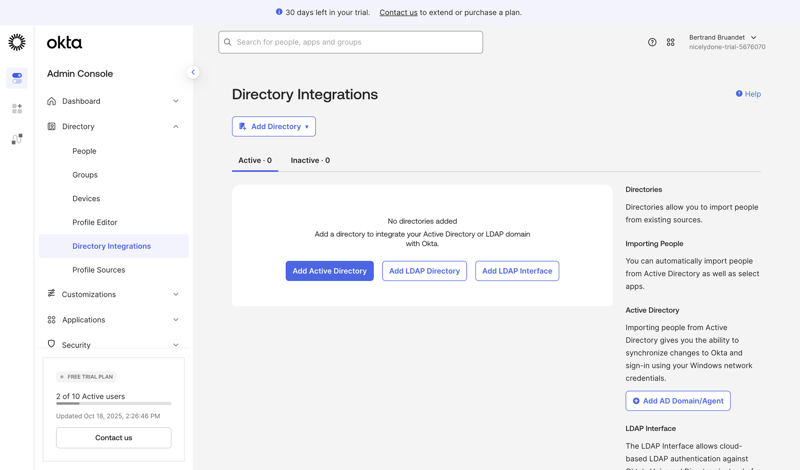800x470 pixels.
Task: Click the Applications grid icon in sidebar
Action: pos(52,319)
